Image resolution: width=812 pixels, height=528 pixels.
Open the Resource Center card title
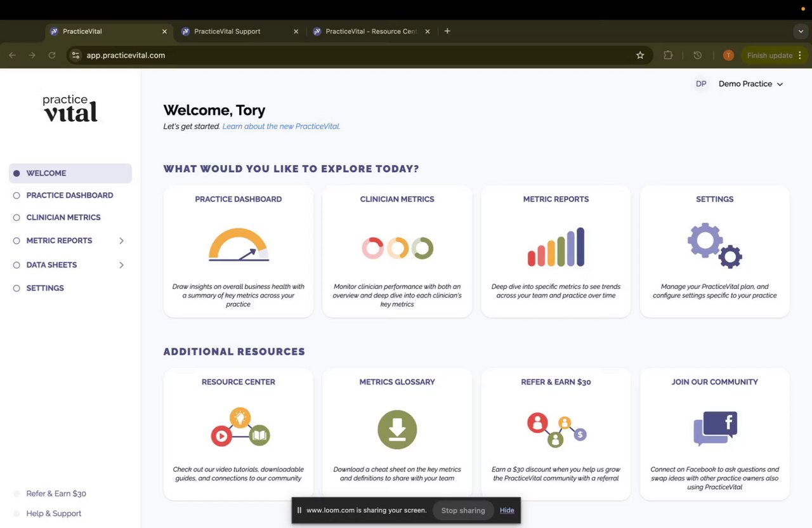(239, 382)
